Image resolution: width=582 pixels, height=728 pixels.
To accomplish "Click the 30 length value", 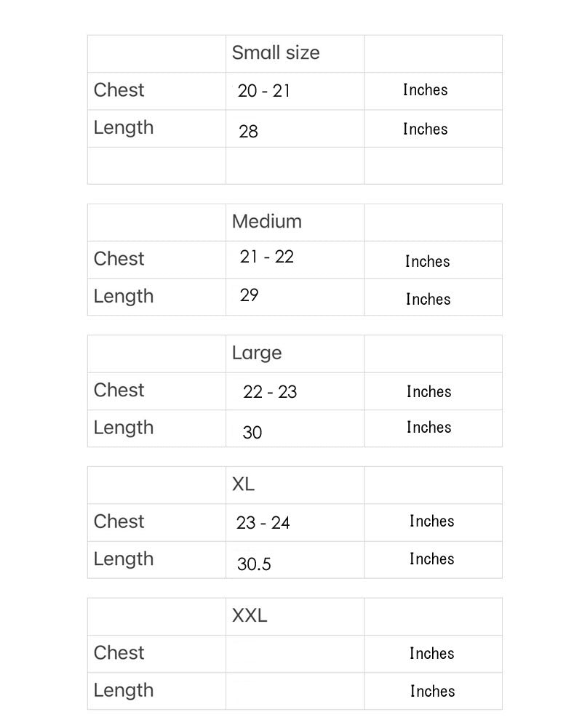I will pyautogui.click(x=252, y=433).
